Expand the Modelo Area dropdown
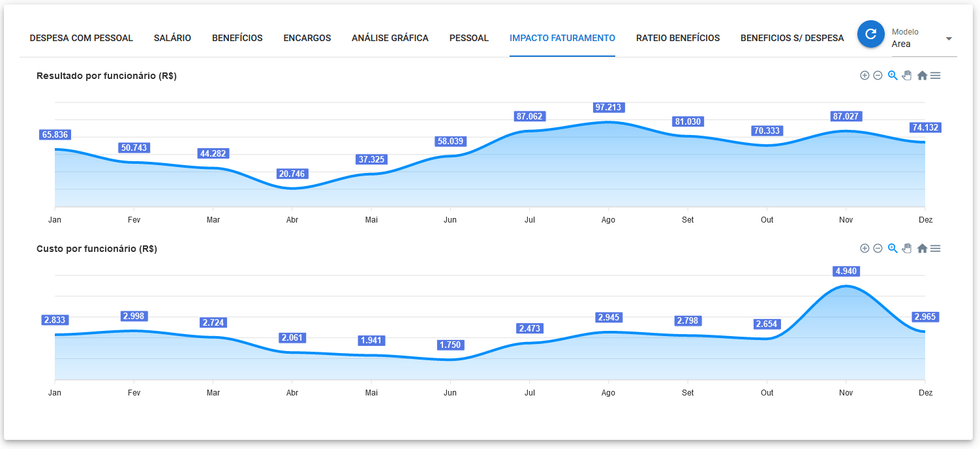980x449 pixels. tap(948, 39)
